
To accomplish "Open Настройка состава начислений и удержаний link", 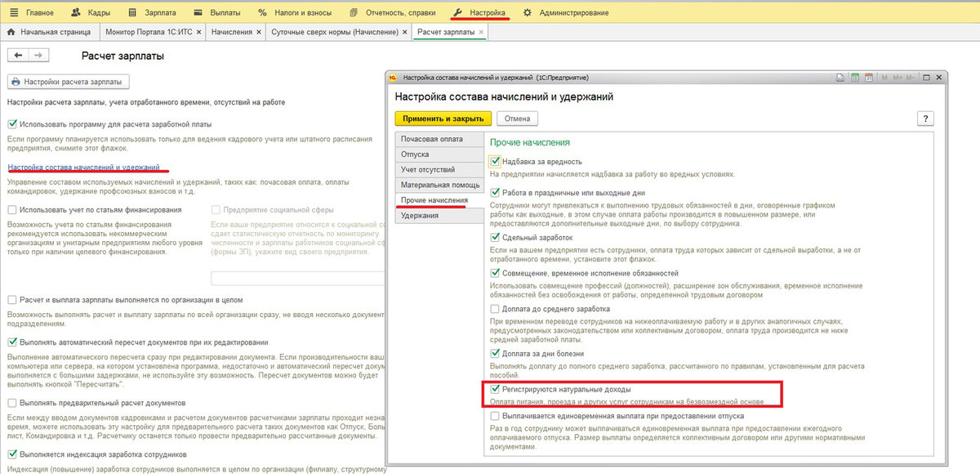I will click(83, 167).
